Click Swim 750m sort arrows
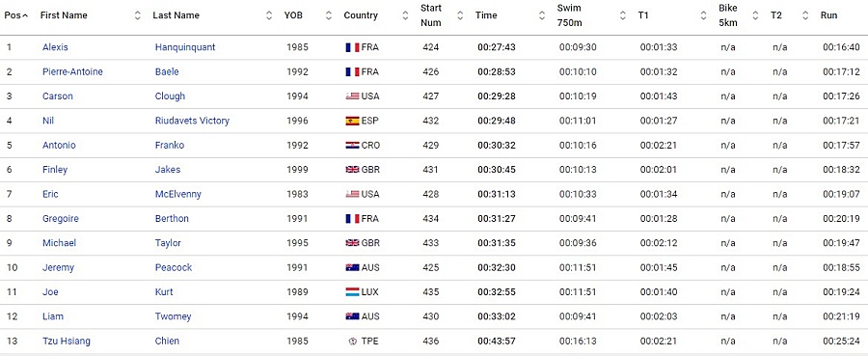 coord(623,15)
